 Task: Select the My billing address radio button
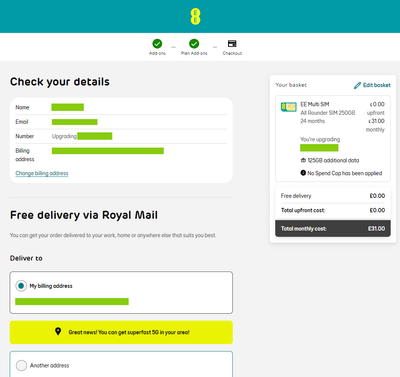pyautogui.click(x=21, y=286)
